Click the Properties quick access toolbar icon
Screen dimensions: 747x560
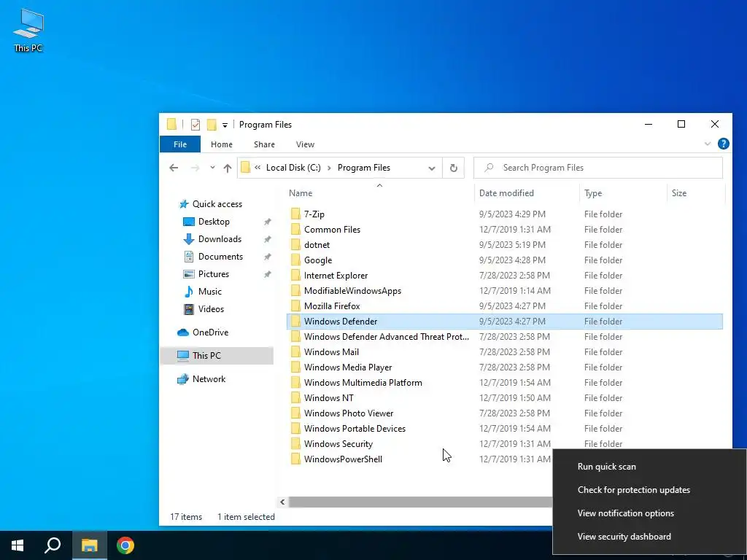196,125
